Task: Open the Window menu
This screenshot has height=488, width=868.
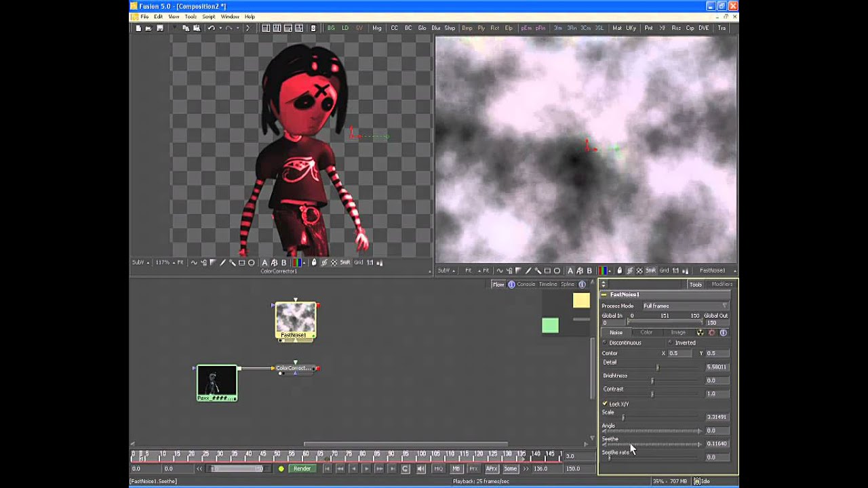Action: [230, 16]
